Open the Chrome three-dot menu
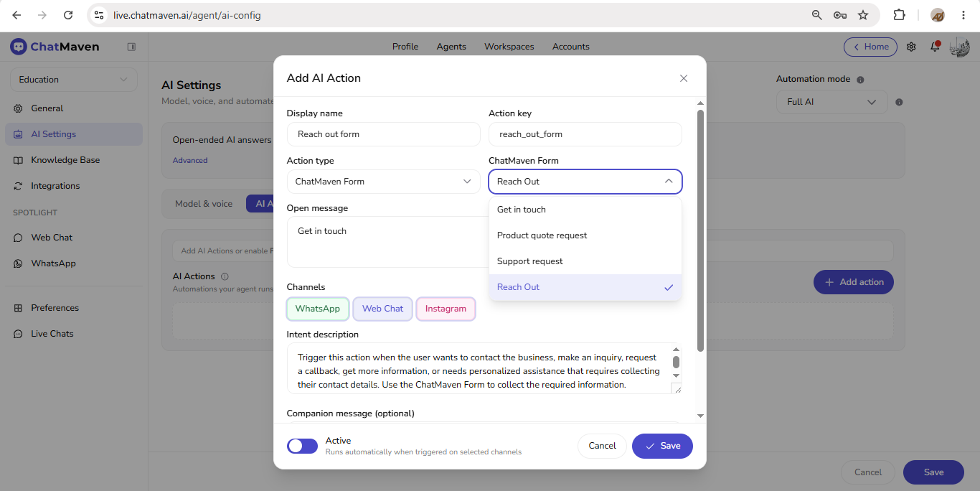 tap(963, 15)
